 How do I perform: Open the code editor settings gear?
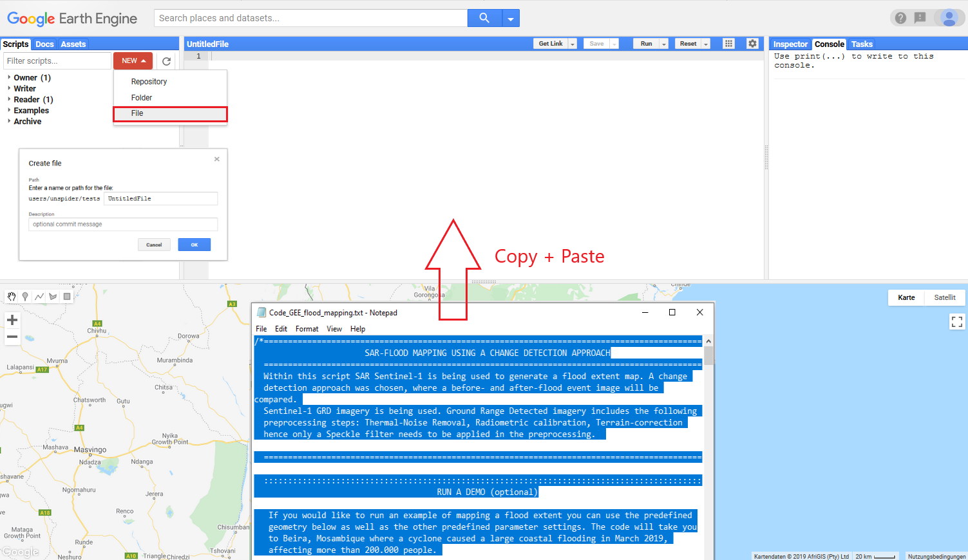pos(752,42)
